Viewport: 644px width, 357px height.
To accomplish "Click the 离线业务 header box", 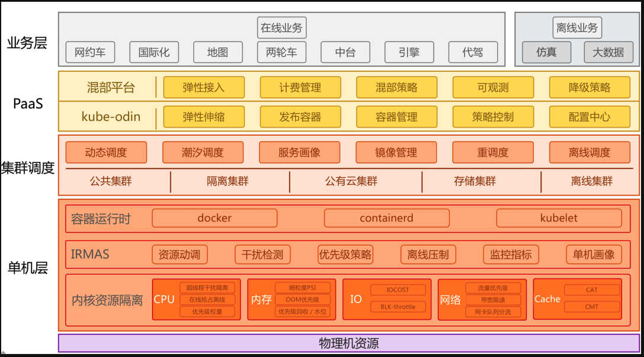I will coord(577,27).
